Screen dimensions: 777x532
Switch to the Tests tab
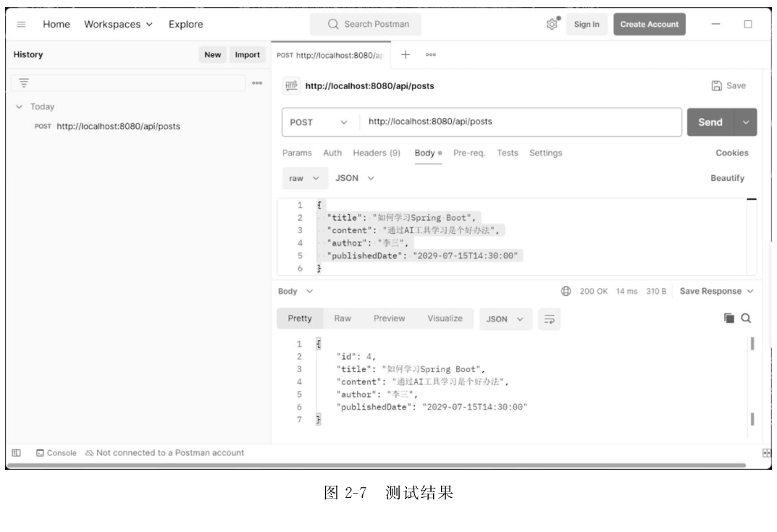[x=508, y=153]
